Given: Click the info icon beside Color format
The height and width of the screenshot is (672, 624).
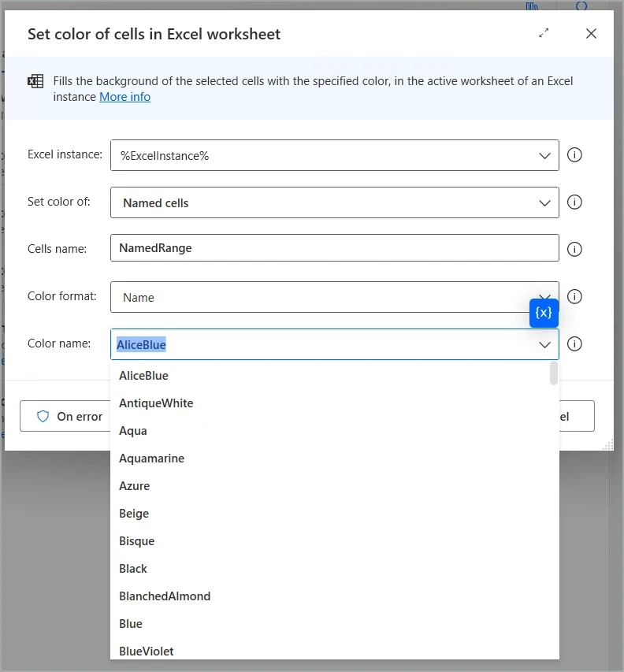Looking at the screenshot, I should click(x=574, y=296).
